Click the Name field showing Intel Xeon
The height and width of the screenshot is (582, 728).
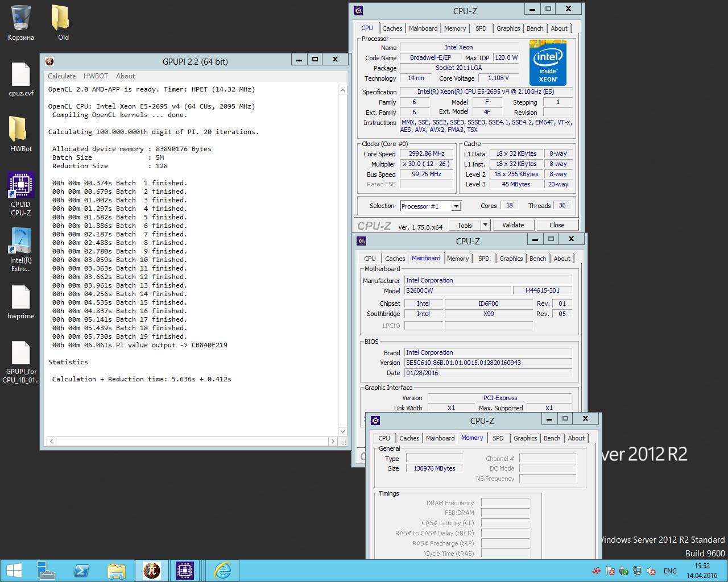[458, 47]
